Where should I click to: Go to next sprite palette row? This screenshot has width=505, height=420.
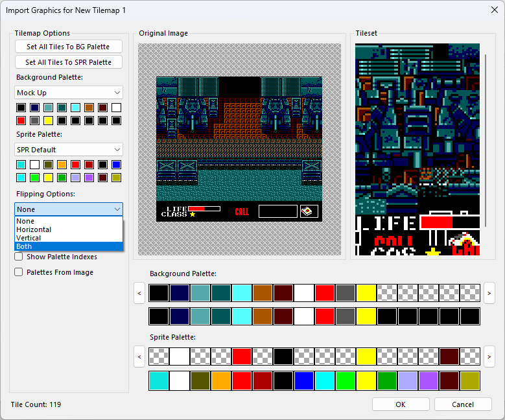click(489, 356)
